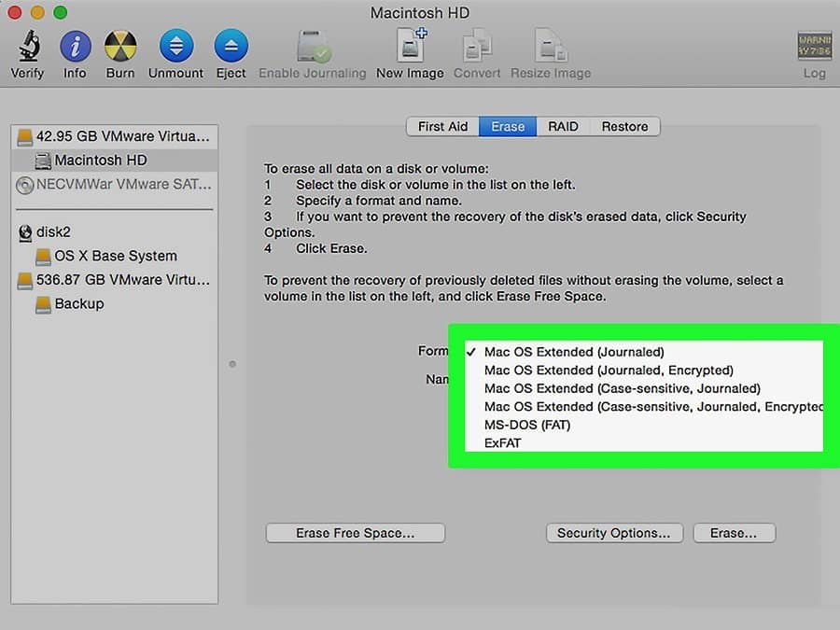Click the Enable Journaling icon
This screenshot has height=630, width=840.
(x=314, y=47)
